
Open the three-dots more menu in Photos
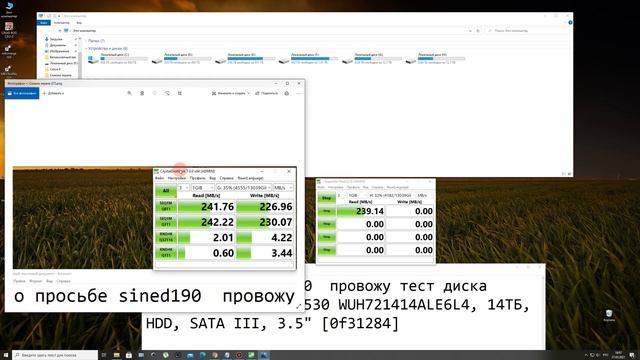pyautogui.click(x=299, y=93)
